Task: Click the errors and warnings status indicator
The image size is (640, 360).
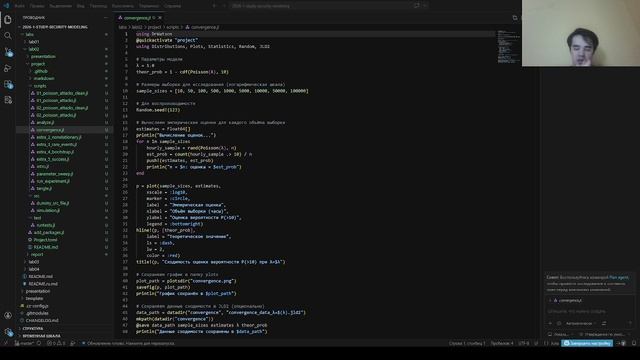Action: (55, 343)
